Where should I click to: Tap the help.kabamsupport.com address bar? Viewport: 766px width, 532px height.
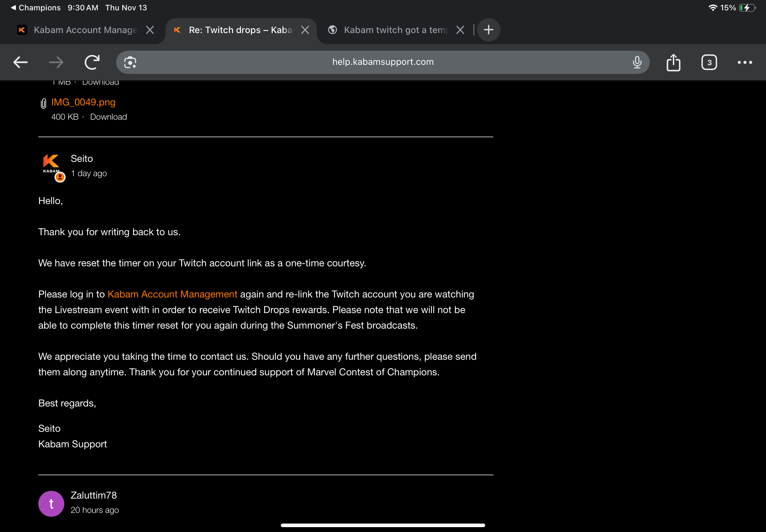383,62
